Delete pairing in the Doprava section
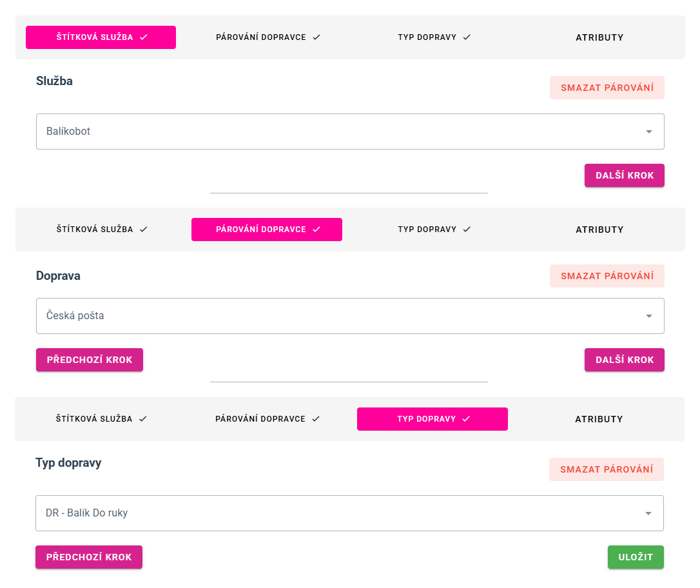This screenshot has width=700, height=588. pyautogui.click(x=607, y=276)
